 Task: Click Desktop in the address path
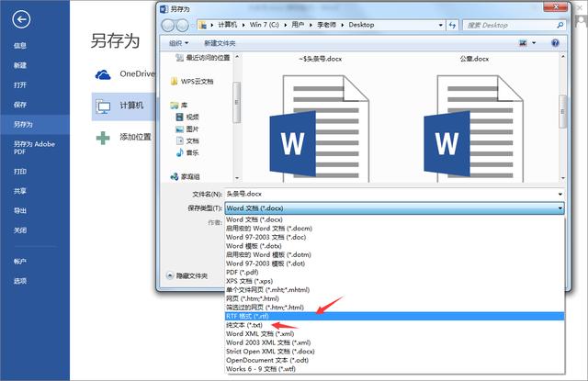tap(361, 25)
